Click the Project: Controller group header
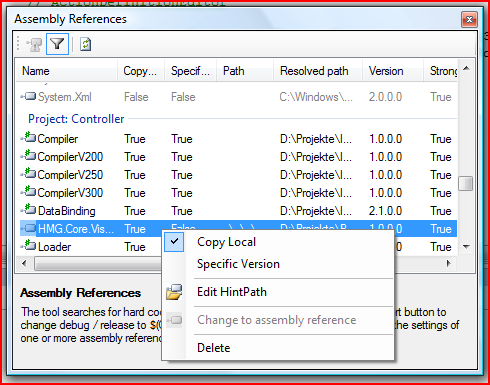The height and width of the screenshot is (385, 490). [x=76, y=119]
